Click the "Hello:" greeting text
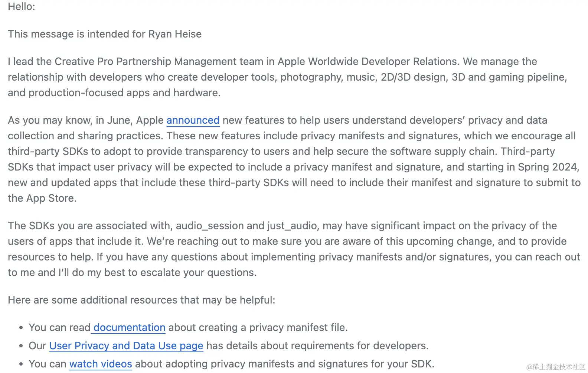Screen dimensions: 588x373 [x=22, y=7]
